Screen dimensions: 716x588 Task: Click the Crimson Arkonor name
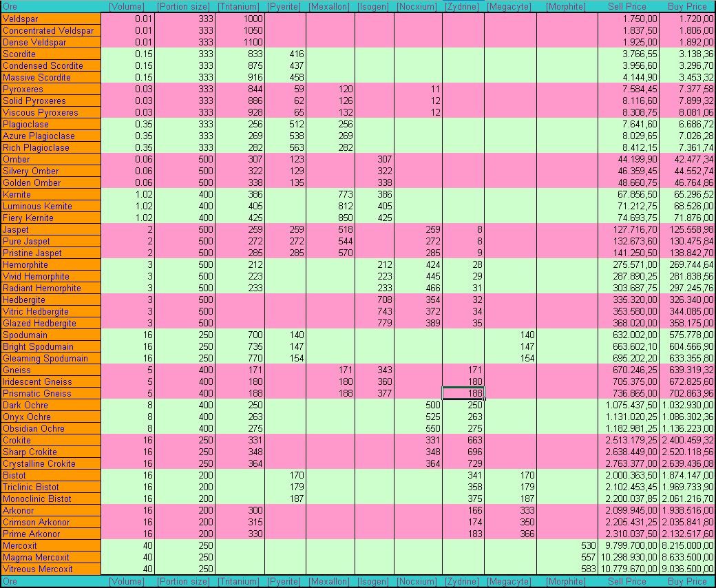[50, 523]
